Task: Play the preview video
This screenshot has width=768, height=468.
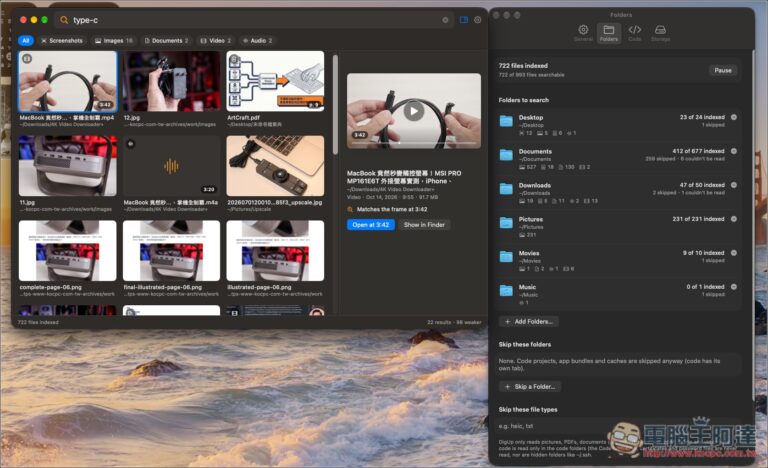Action: tap(414, 111)
